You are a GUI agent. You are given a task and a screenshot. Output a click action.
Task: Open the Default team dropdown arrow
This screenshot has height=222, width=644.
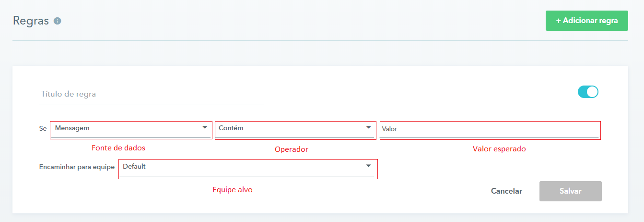[x=368, y=166]
